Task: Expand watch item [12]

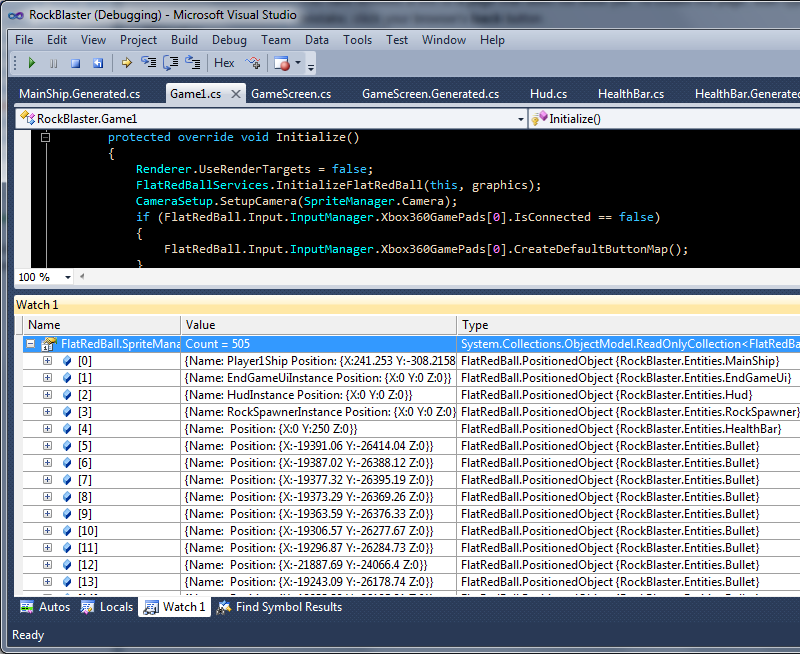Action: (47, 565)
